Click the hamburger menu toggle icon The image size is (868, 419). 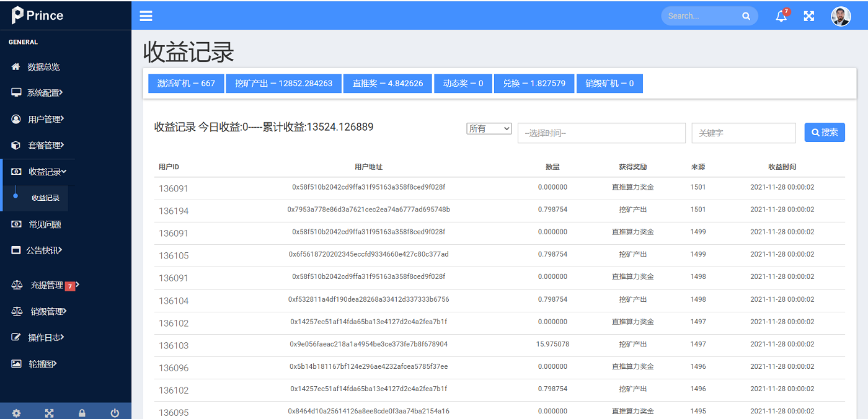click(146, 16)
